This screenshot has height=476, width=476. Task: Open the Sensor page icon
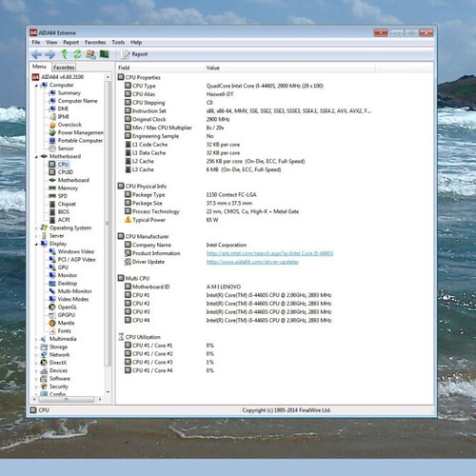(52, 149)
